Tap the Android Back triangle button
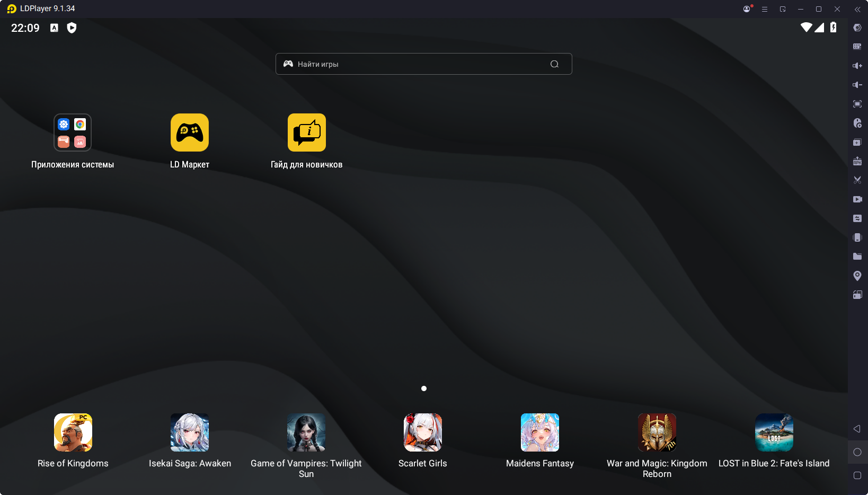This screenshot has width=868, height=495. pos(857,429)
